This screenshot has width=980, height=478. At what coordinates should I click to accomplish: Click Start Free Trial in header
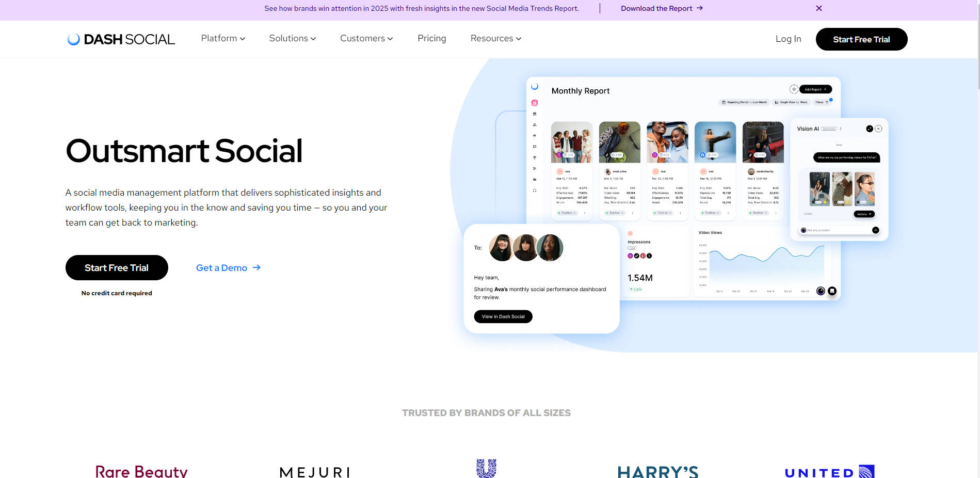click(861, 39)
